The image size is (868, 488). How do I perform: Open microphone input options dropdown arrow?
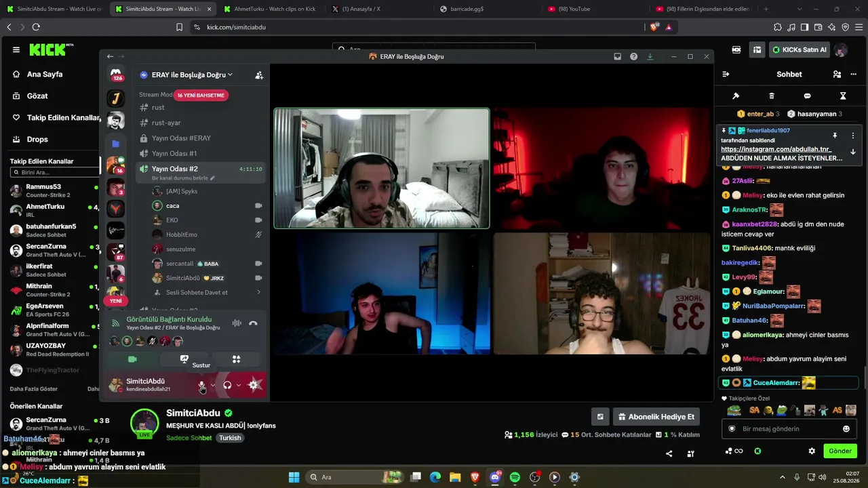coord(213,385)
